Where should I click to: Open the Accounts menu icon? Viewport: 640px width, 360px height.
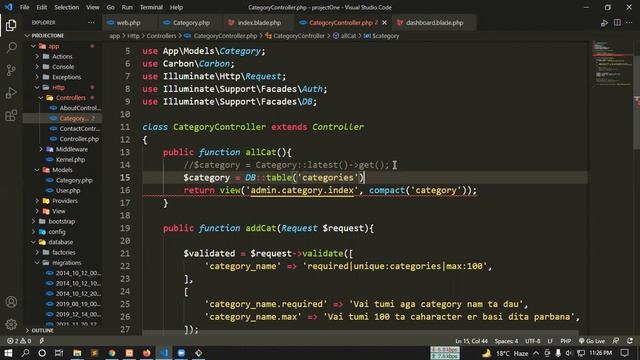tap(11, 302)
